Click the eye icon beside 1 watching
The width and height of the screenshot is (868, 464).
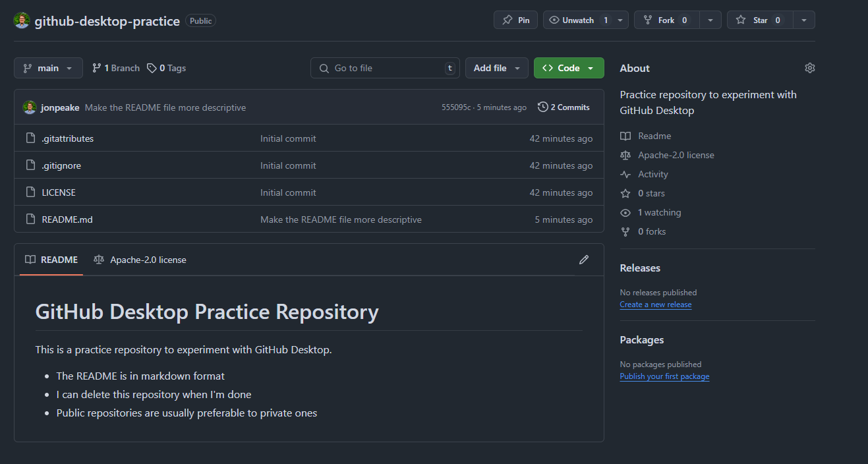coord(625,212)
